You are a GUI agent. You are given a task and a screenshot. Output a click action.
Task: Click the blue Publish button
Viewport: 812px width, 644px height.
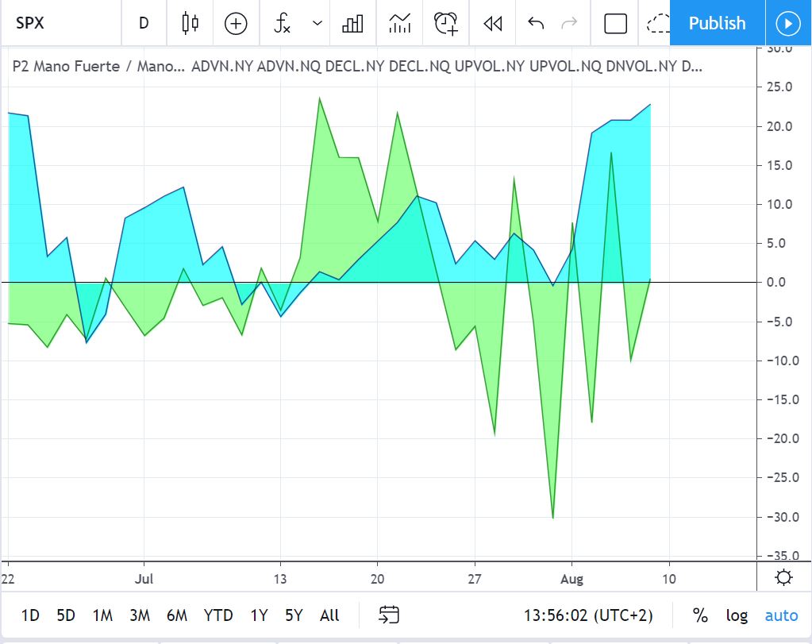click(x=717, y=23)
